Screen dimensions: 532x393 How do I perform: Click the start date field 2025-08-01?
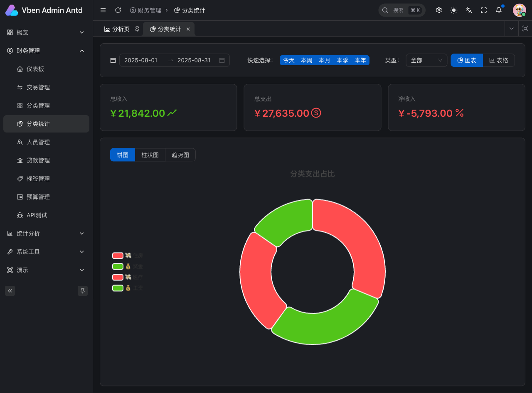[141, 60]
